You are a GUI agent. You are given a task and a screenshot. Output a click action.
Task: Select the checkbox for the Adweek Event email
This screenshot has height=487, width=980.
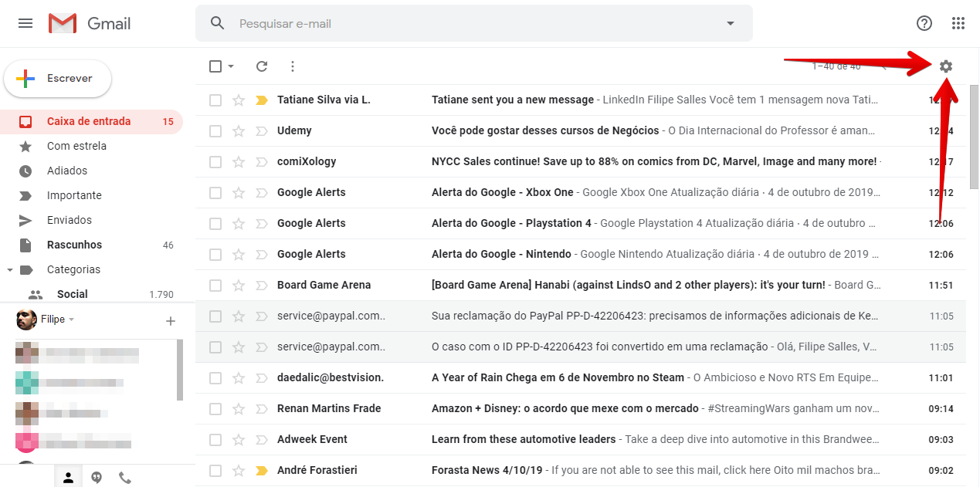215,439
